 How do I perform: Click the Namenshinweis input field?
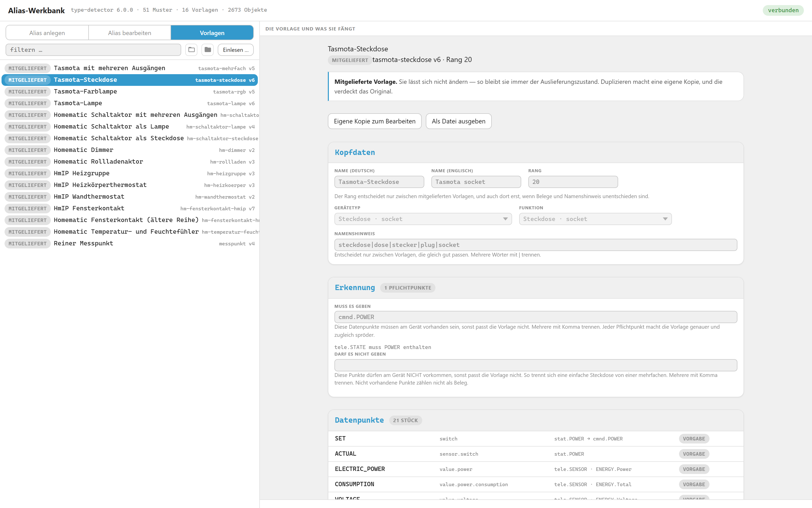click(535, 245)
